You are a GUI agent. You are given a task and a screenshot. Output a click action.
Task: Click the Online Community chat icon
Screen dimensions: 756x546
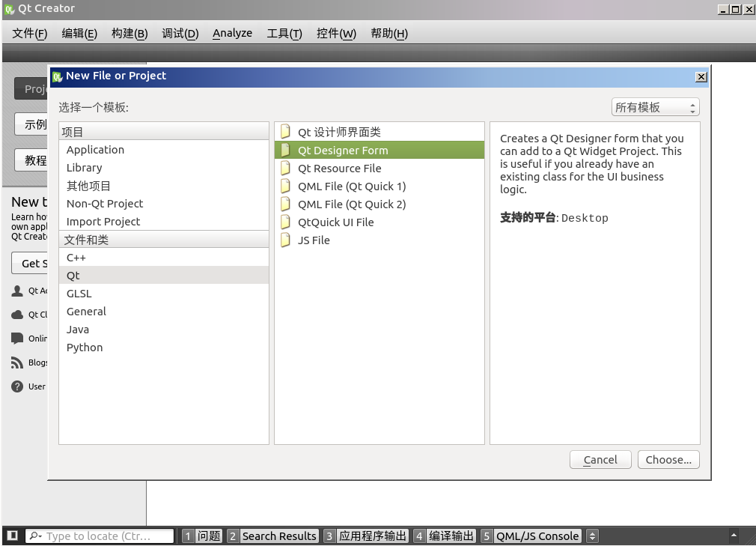coord(17,338)
